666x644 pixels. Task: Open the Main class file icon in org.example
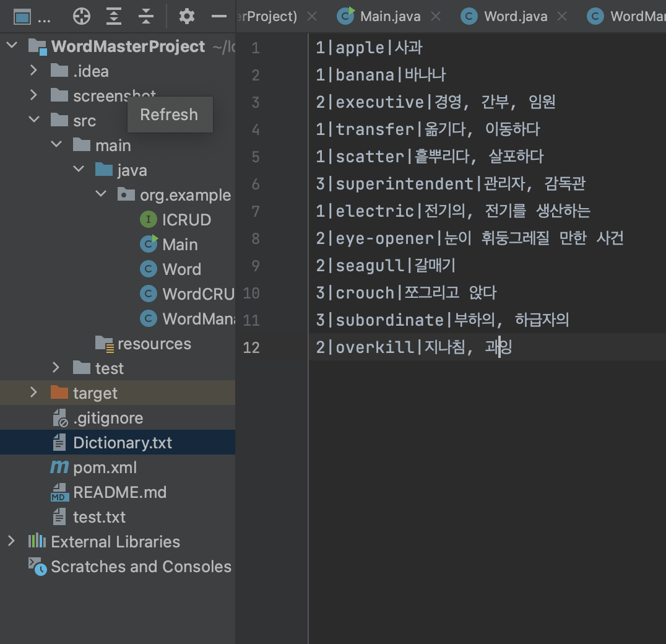(x=148, y=244)
